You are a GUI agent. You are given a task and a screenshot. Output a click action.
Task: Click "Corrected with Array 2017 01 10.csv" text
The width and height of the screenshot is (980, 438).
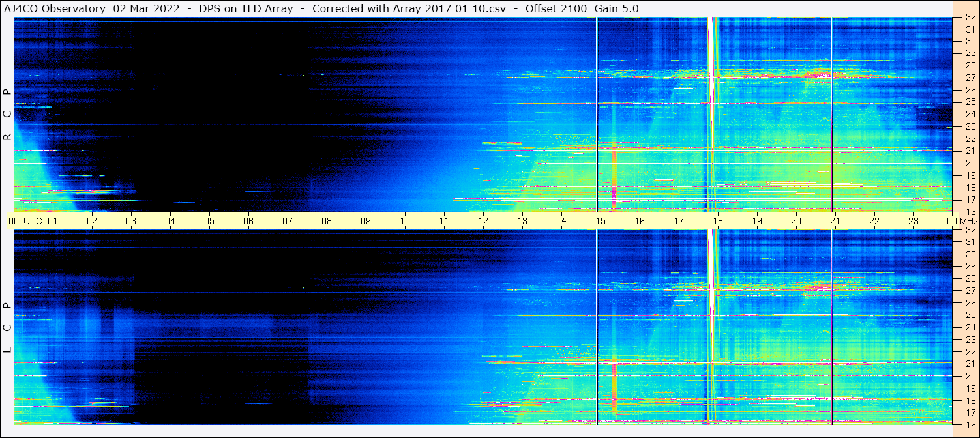[409, 8]
